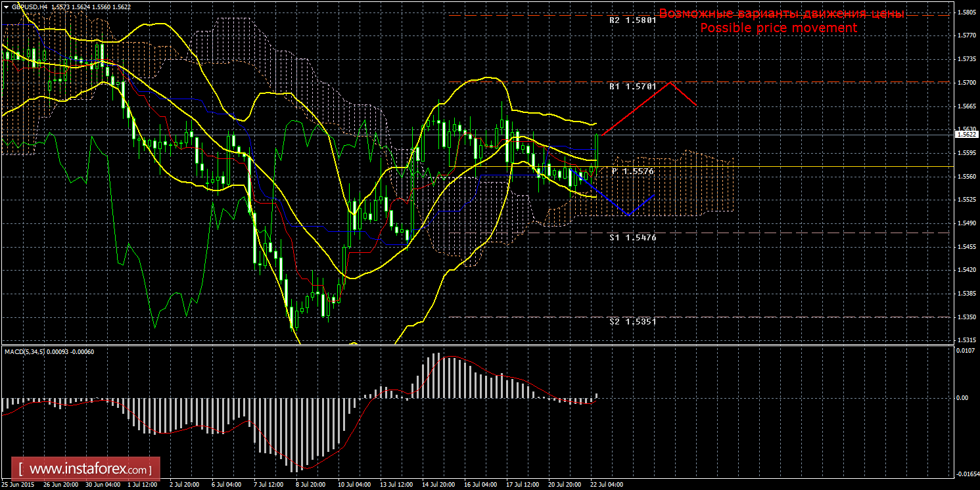Click the MACD scale value 0.0107
Screen dimensions: 980x490
(966, 351)
